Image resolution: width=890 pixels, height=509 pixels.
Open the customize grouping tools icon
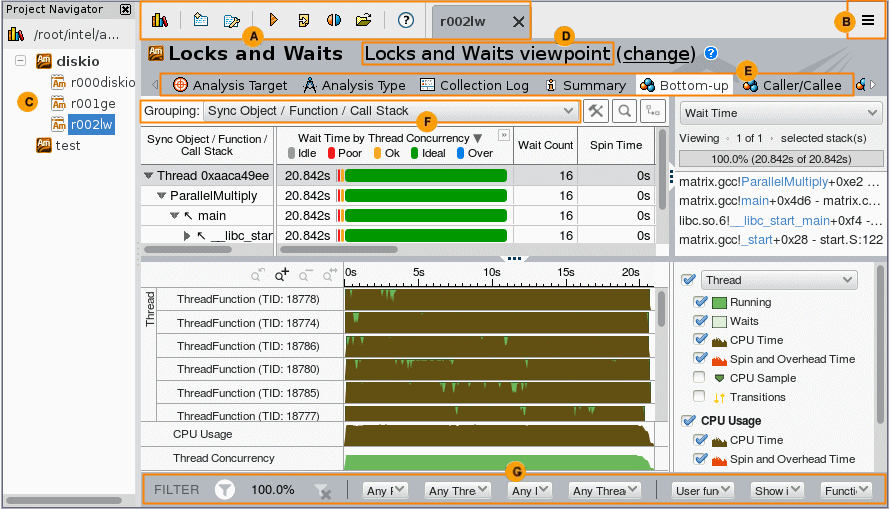pyautogui.click(x=596, y=111)
